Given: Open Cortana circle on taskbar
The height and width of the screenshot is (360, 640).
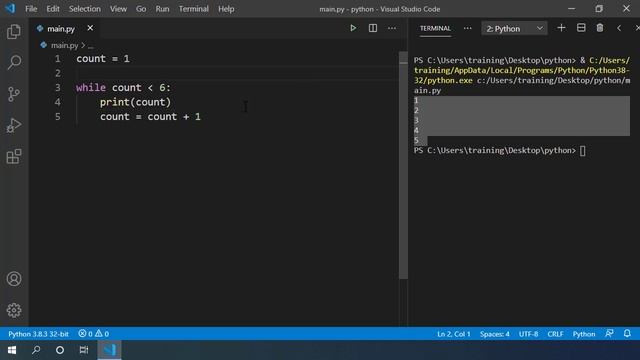Looking at the screenshot, I should (x=60, y=350).
